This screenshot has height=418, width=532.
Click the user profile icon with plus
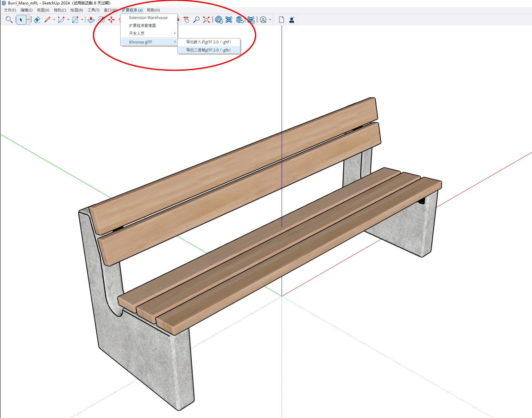coord(292,20)
